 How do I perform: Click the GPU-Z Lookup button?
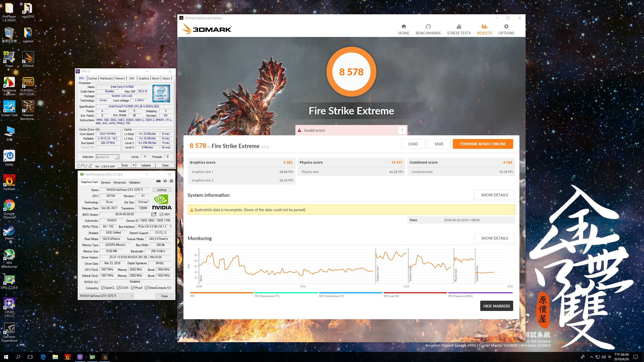(162, 190)
